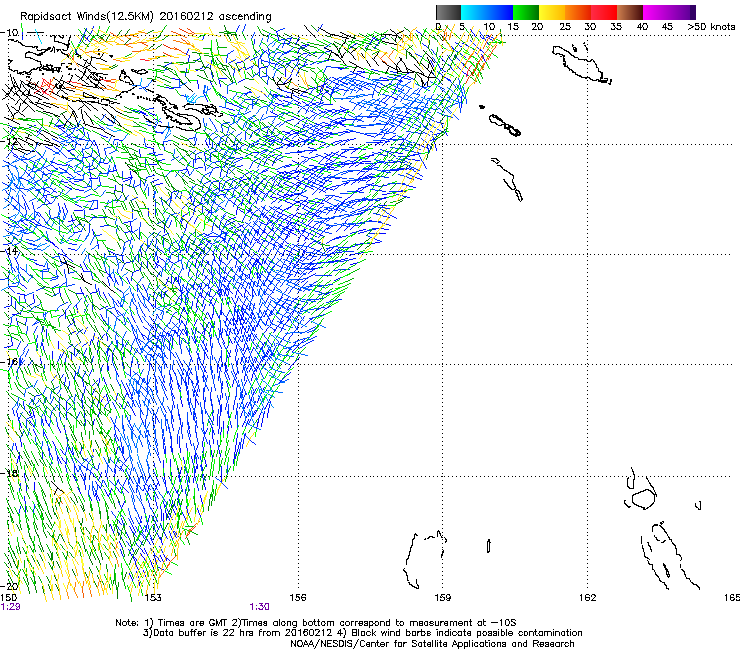Image resolution: width=740 pixels, height=650 pixels.
Task: Click the "Times are GMT" note line
Action: pyautogui.click(x=316, y=623)
